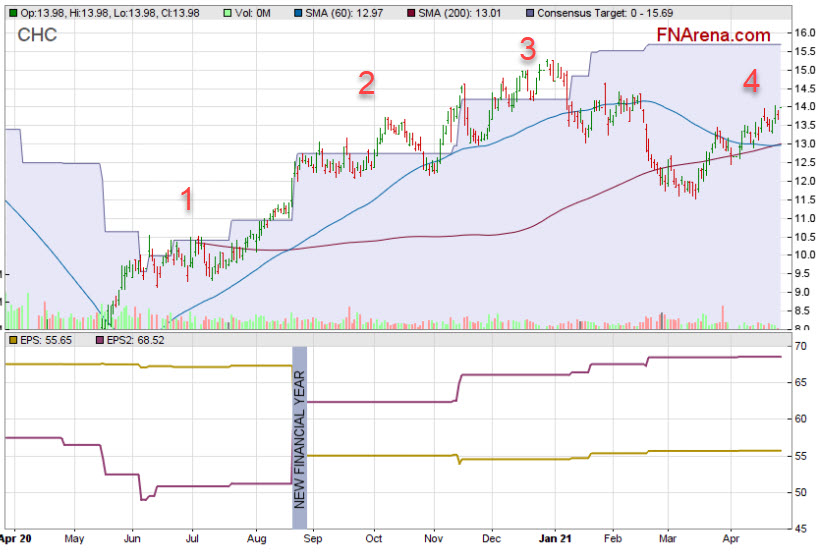Click the purple EPS2 legend swatch
The height and width of the screenshot is (554, 820).
(100, 340)
